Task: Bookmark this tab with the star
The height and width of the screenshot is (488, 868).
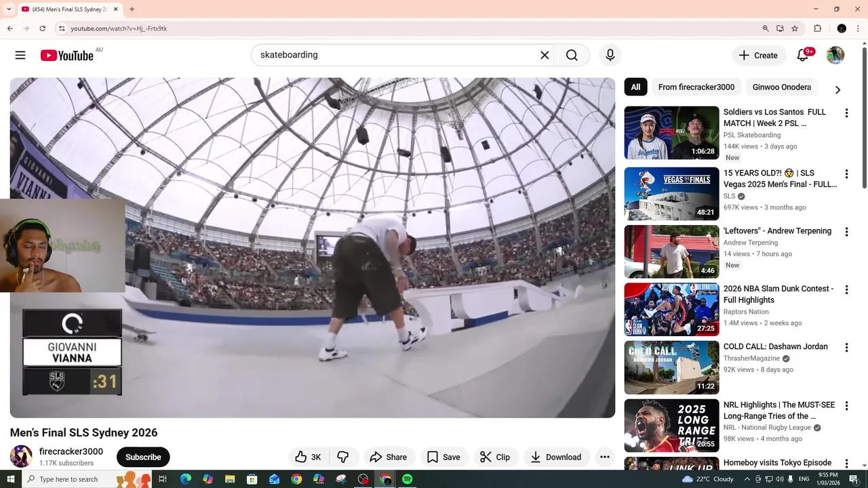Action: [x=795, y=28]
